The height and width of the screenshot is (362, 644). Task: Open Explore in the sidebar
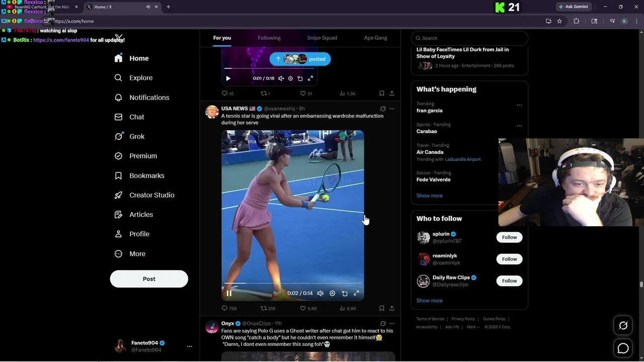133,78
